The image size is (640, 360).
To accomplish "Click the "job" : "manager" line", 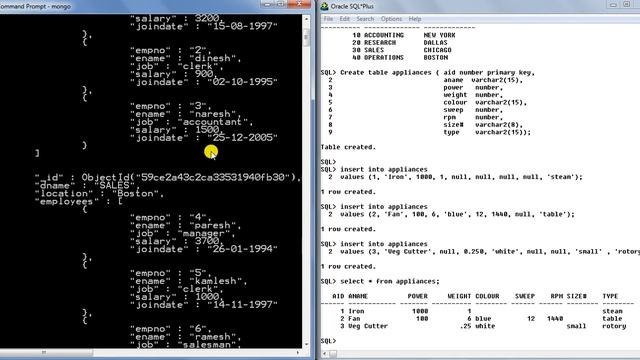I will [183, 233].
